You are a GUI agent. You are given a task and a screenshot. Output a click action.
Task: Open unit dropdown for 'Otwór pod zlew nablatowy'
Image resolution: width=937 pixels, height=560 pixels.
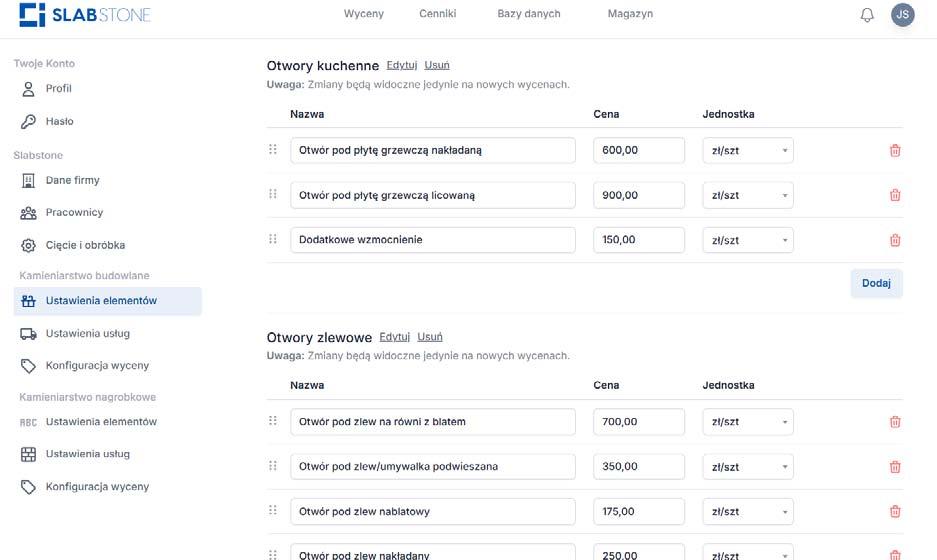pyautogui.click(x=748, y=512)
